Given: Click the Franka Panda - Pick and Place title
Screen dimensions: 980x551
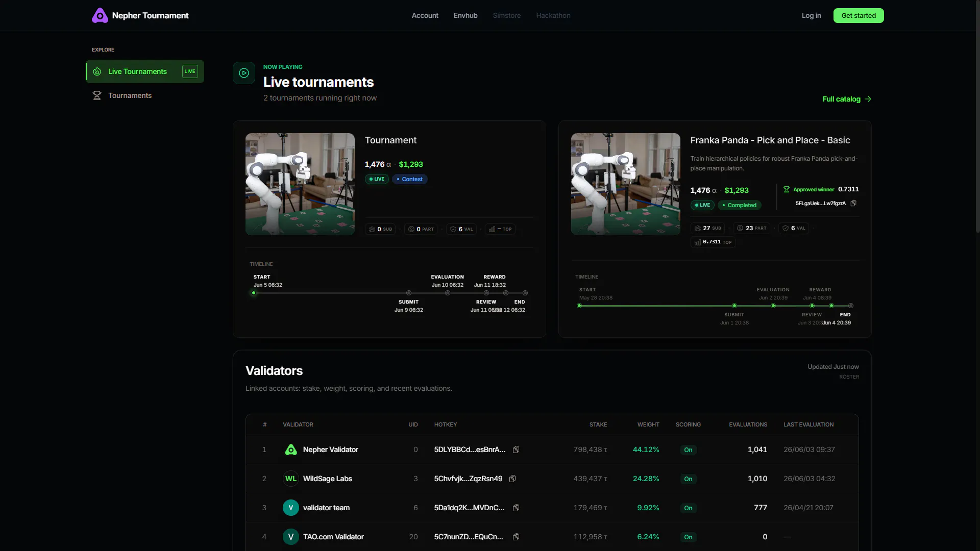Looking at the screenshot, I should pos(770,140).
